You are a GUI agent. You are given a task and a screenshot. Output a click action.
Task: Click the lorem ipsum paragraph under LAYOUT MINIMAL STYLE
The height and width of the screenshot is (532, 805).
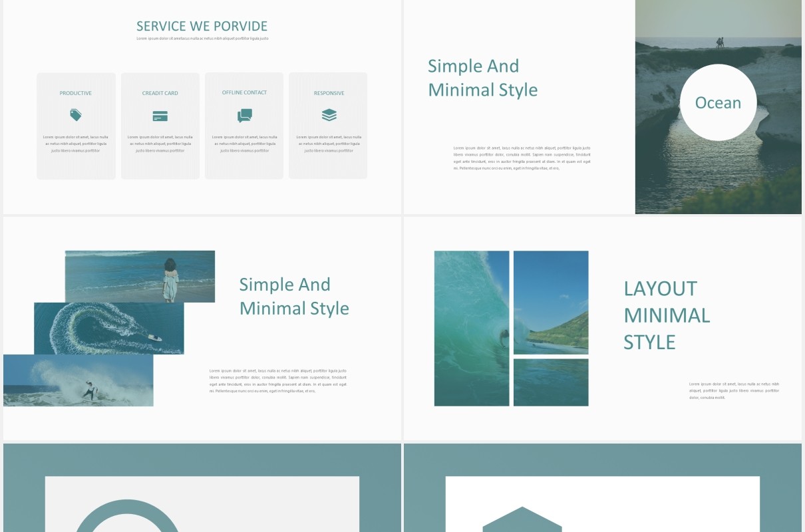(x=734, y=390)
